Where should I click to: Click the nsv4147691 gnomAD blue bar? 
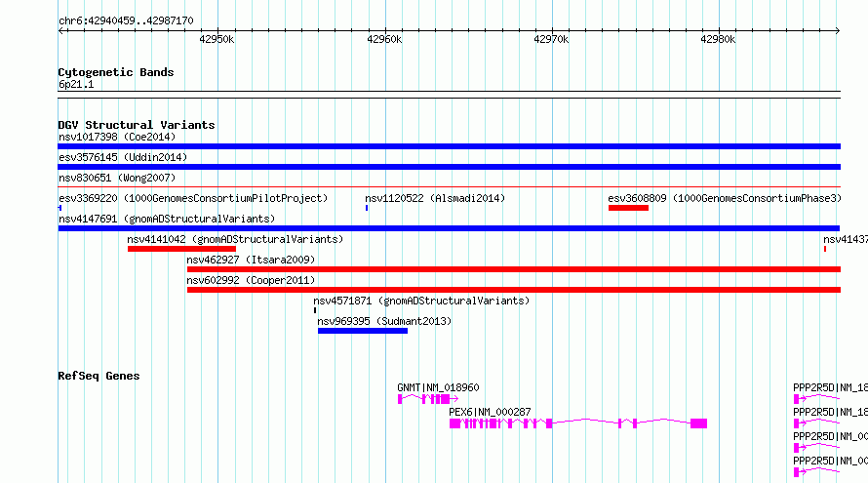click(449, 228)
